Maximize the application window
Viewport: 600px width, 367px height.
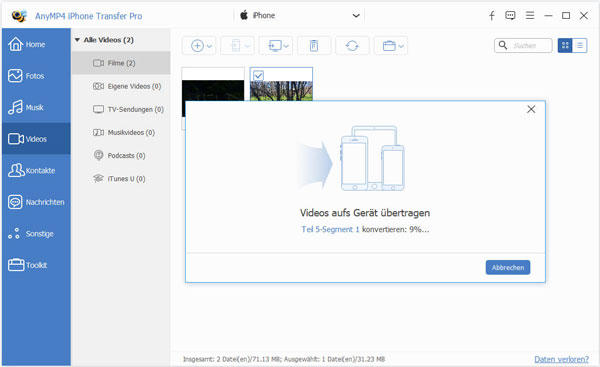(x=566, y=16)
